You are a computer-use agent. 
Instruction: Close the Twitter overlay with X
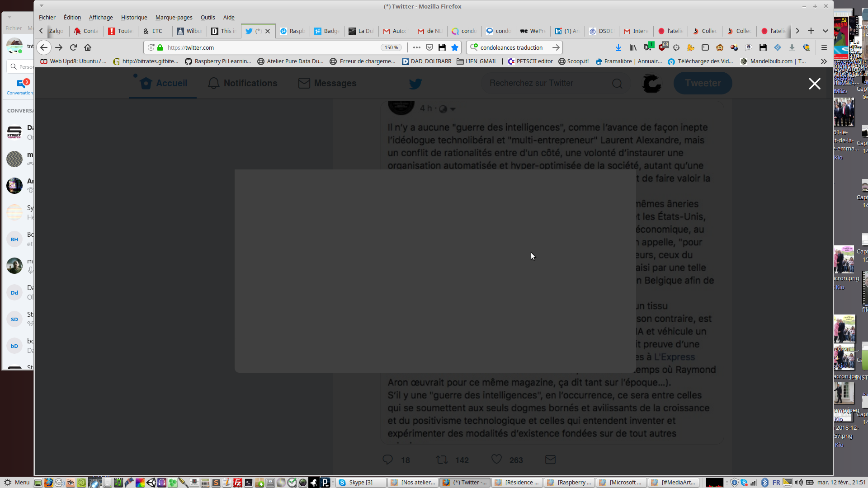pos(814,84)
